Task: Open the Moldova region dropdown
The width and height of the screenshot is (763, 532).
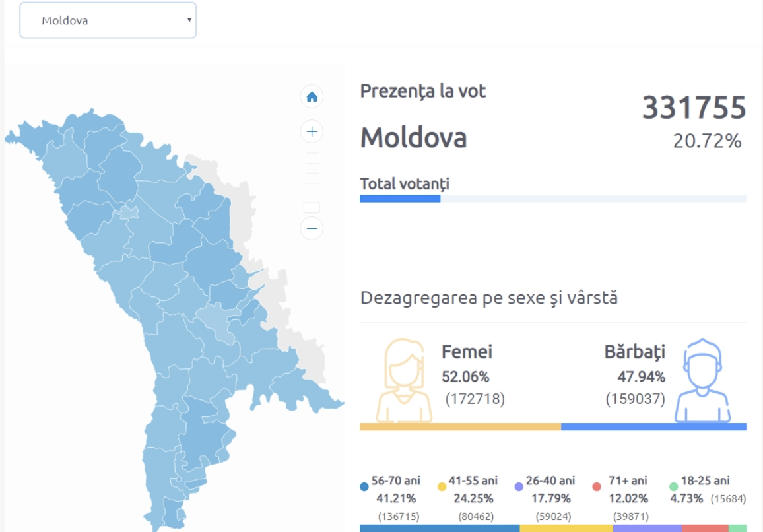Action: click(108, 20)
